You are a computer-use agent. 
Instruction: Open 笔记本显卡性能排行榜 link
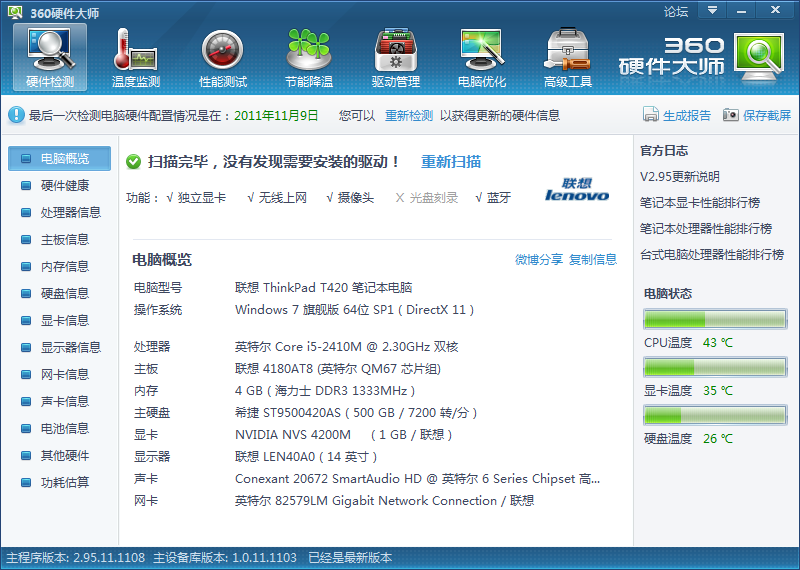click(x=700, y=203)
